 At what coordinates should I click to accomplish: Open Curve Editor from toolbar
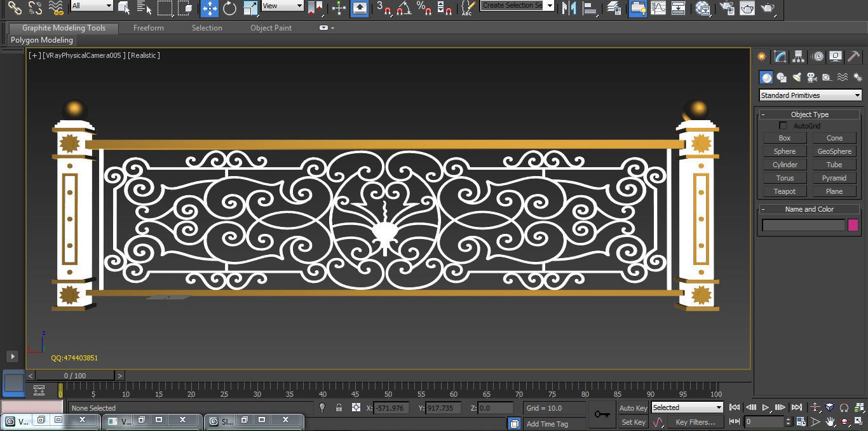658,8
